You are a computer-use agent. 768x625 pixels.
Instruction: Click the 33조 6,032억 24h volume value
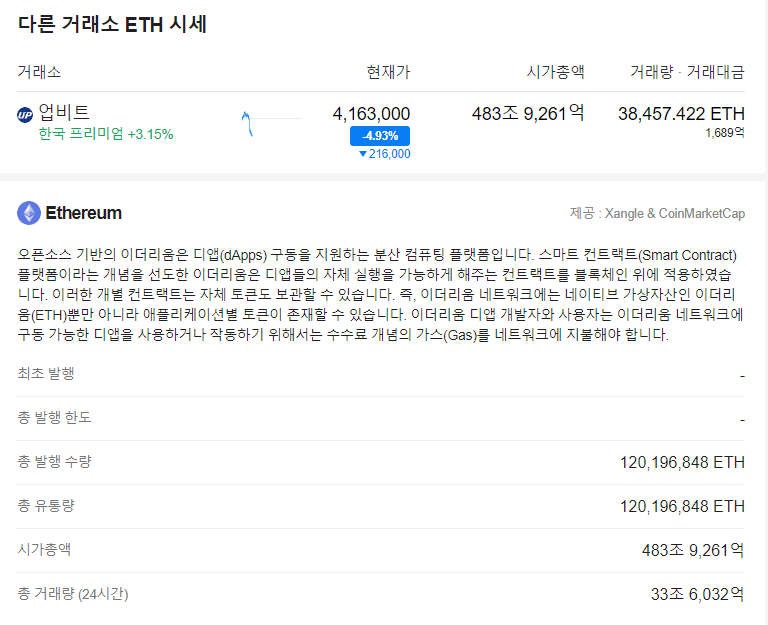tap(697, 594)
